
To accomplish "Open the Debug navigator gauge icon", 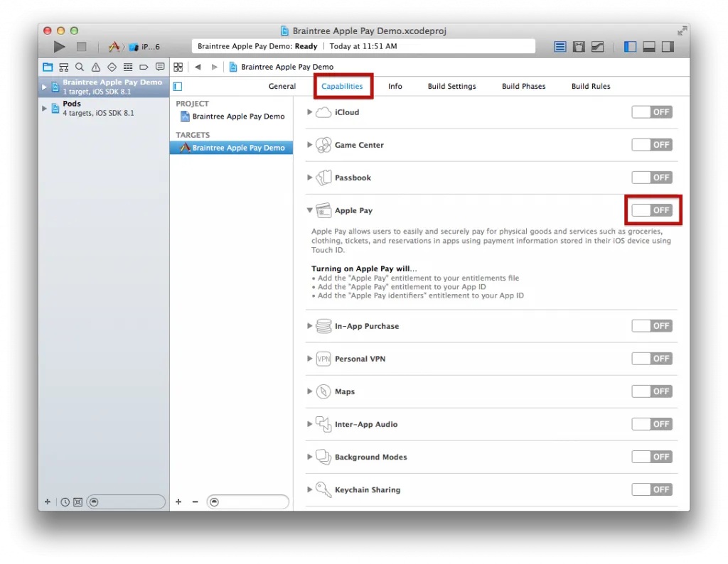I will pos(128,67).
